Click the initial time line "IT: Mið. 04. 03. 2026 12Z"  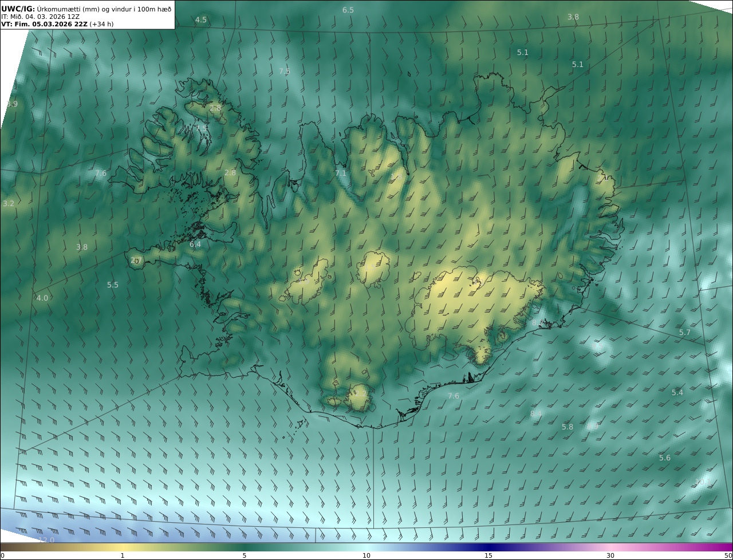pos(40,17)
